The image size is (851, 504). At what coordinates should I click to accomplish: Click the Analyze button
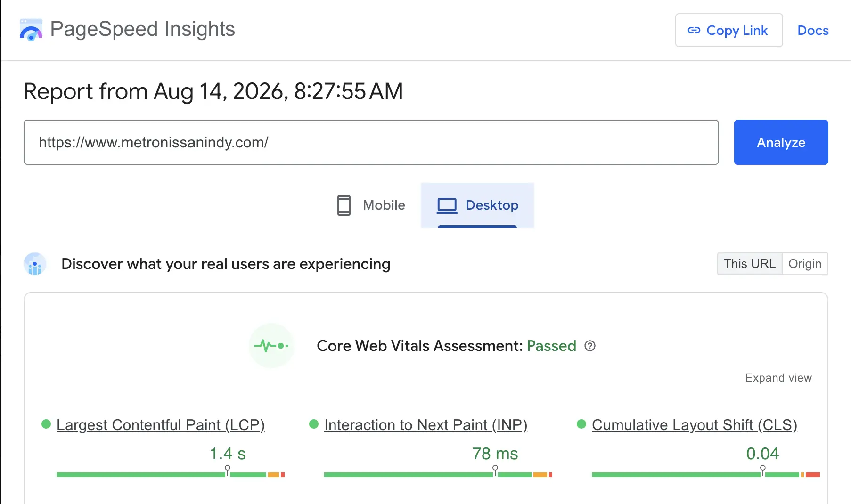point(781,142)
